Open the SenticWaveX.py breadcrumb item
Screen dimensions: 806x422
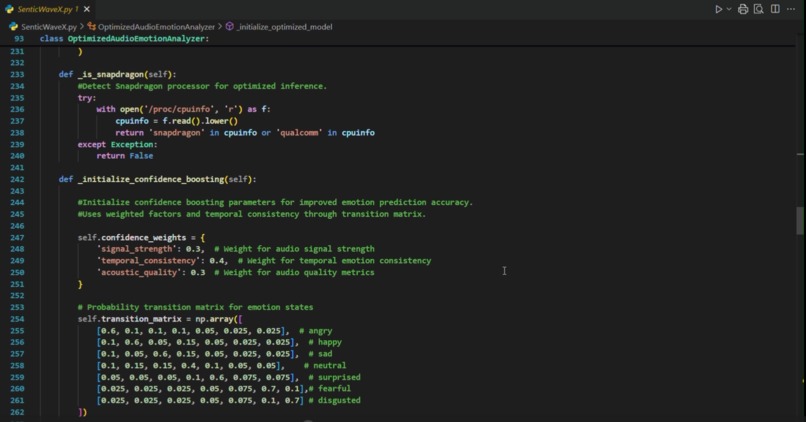click(48, 27)
